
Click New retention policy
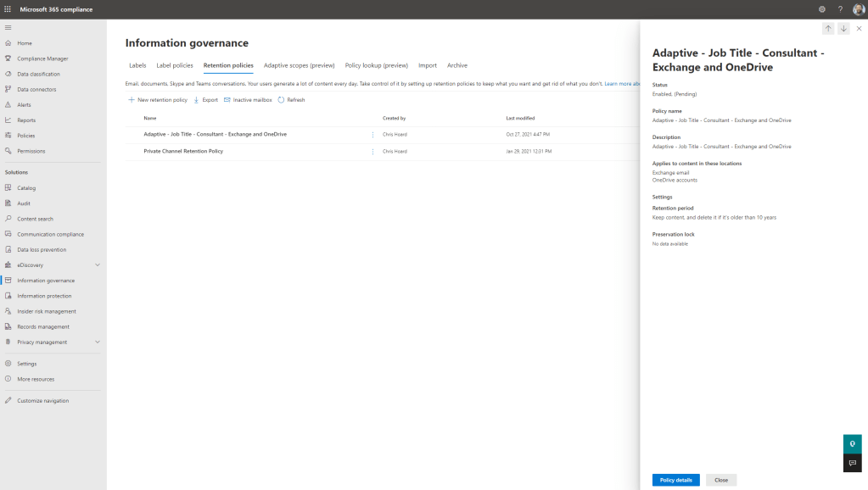[158, 100]
